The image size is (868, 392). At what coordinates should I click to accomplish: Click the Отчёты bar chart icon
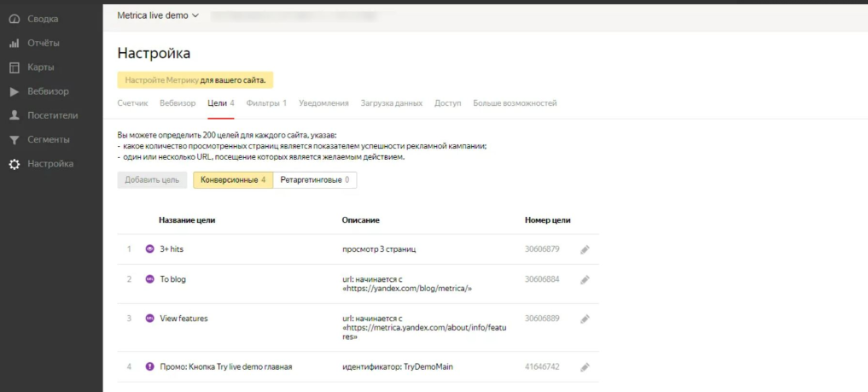coord(15,44)
